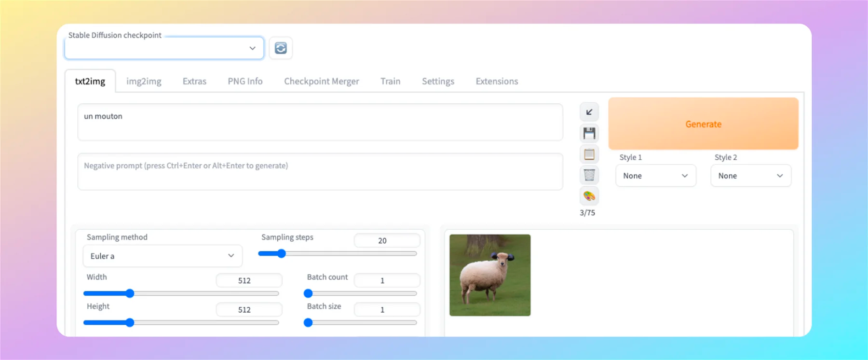Click the Sampling steps number field showing 20

pos(387,240)
